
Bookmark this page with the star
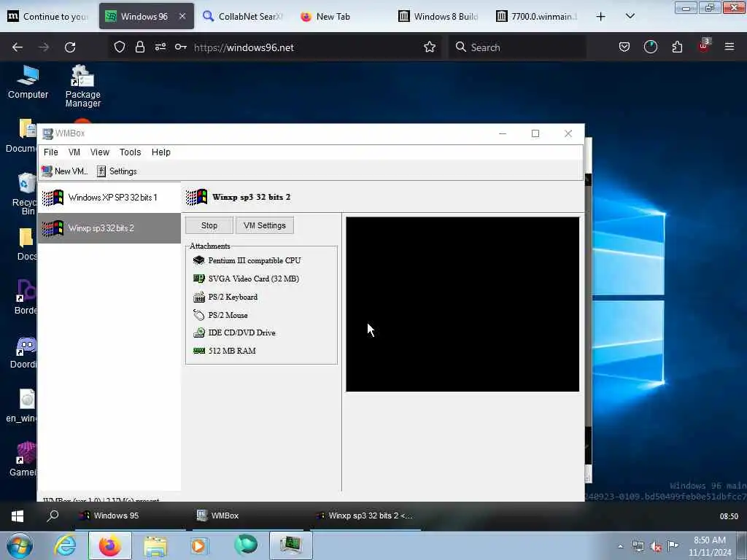click(429, 47)
